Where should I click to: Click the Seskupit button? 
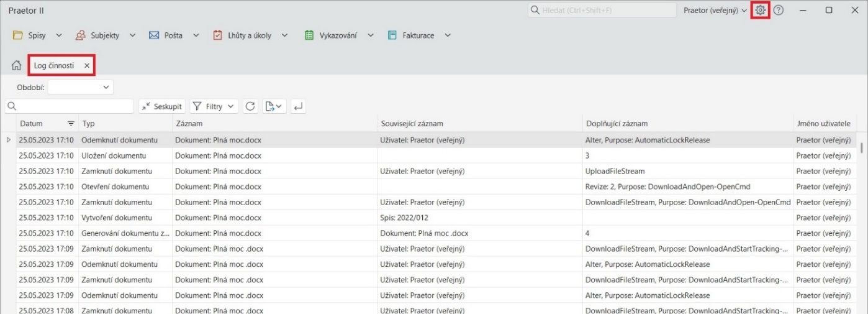click(162, 106)
